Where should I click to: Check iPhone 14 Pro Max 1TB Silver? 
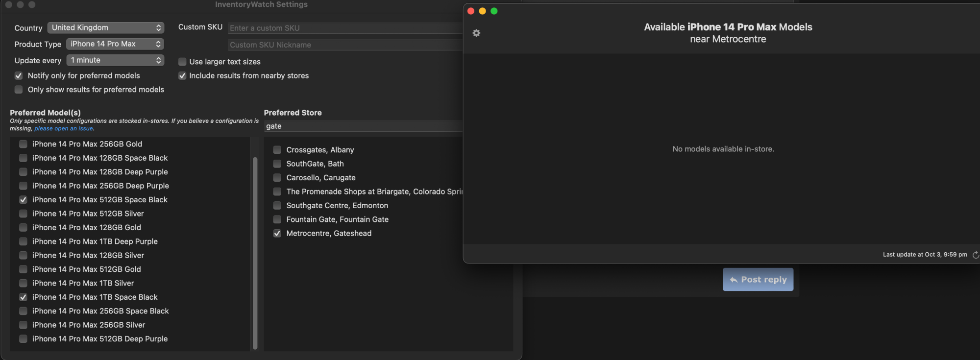pyautogui.click(x=23, y=283)
